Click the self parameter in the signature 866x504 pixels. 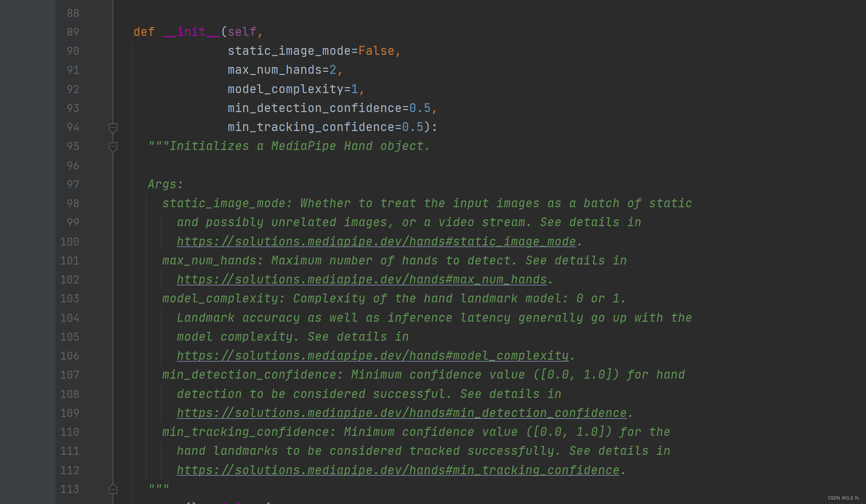pyautogui.click(x=242, y=32)
